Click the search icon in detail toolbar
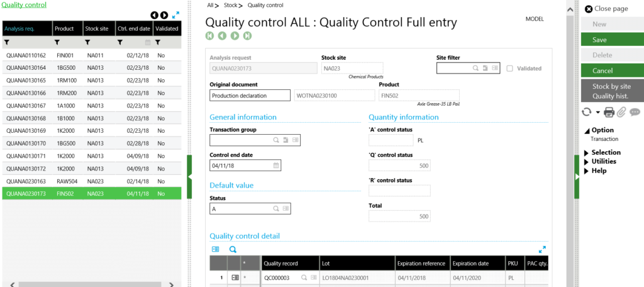This screenshot has height=287, width=644. [x=233, y=249]
